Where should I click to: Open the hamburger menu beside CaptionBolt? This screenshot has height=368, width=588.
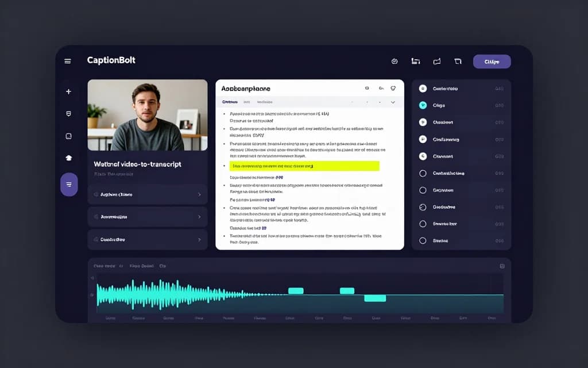[x=68, y=61]
